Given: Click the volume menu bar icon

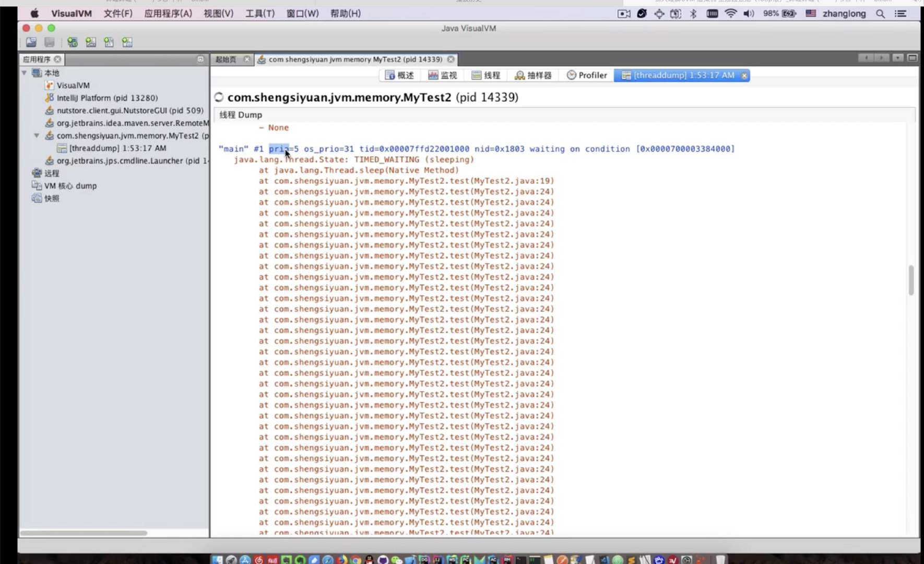Looking at the screenshot, I should point(749,14).
